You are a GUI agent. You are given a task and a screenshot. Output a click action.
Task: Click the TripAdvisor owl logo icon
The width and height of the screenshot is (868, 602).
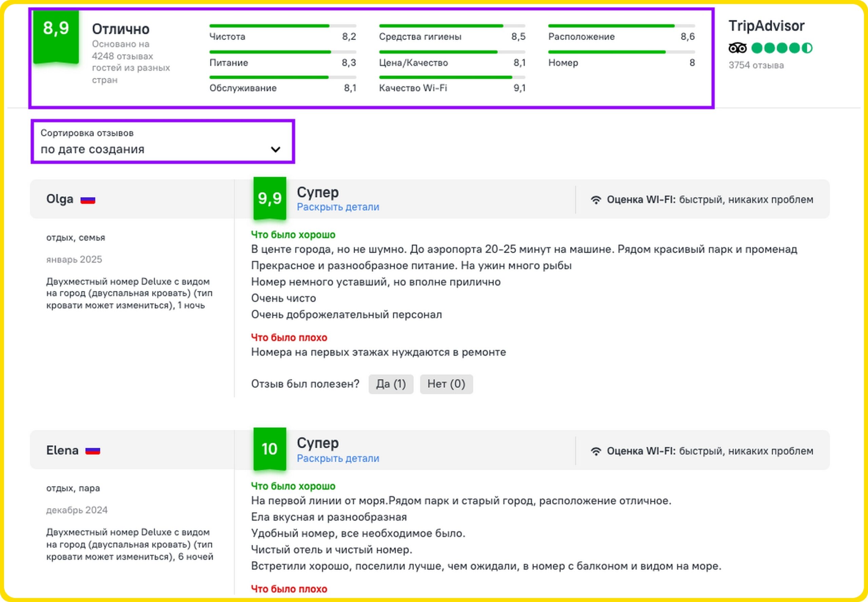[x=737, y=48]
